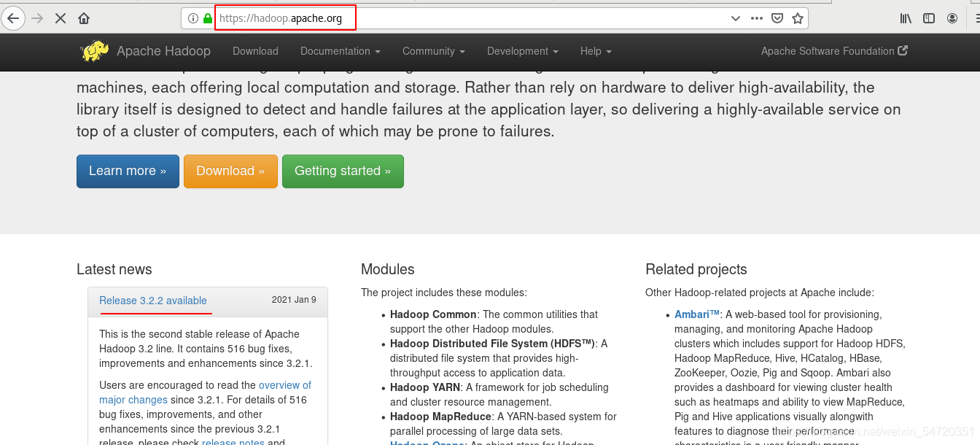The width and height of the screenshot is (980, 445).
Task: Toggle the sidebar view icon
Action: coord(929,18)
